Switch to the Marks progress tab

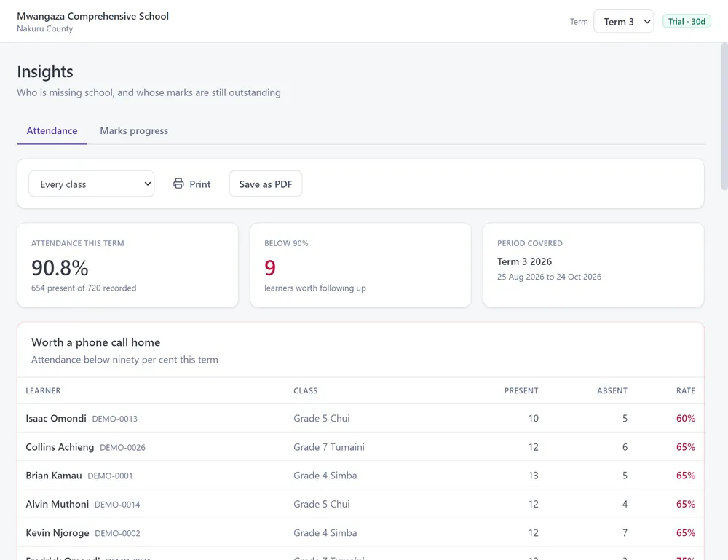(x=134, y=131)
